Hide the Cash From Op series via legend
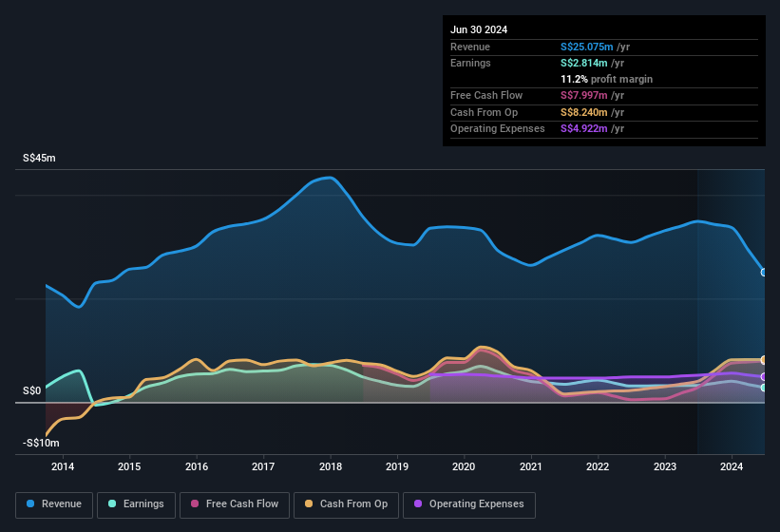This screenshot has width=780, height=532. click(x=345, y=503)
